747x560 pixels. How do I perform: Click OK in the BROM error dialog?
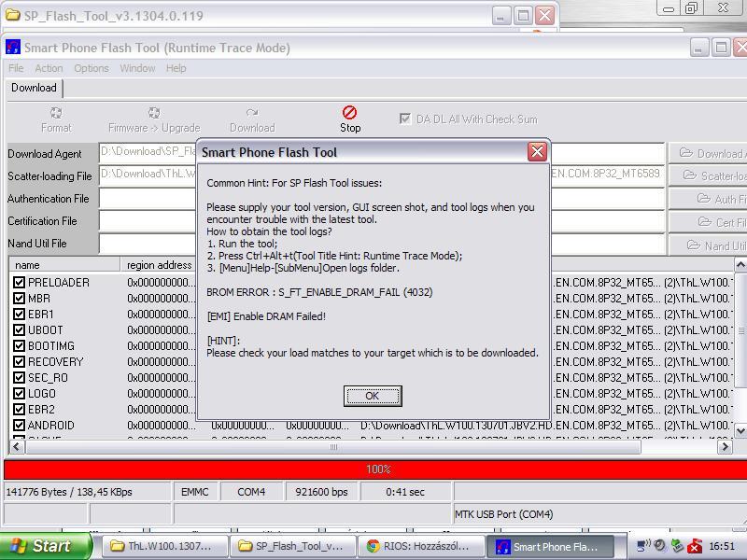pyautogui.click(x=373, y=396)
